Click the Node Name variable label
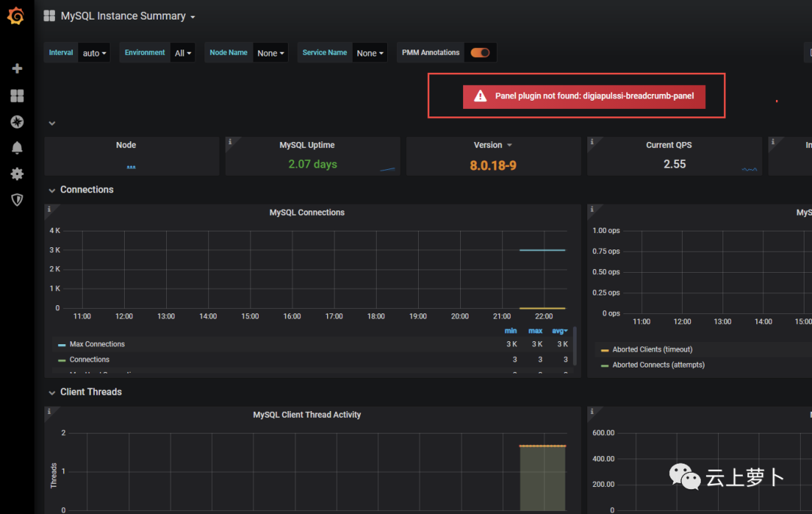The height and width of the screenshot is (514, 812). pyautogui.click(x=229, y=53)
